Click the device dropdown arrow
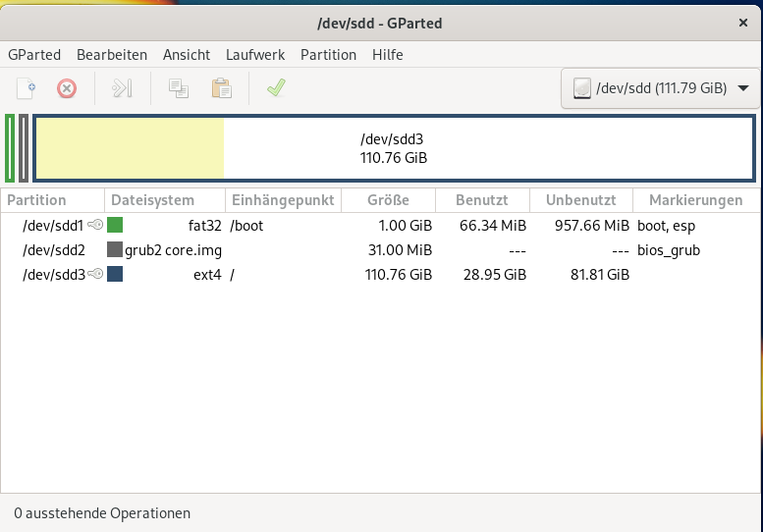This screenshot has height=532, width=763. pos(743,88)
